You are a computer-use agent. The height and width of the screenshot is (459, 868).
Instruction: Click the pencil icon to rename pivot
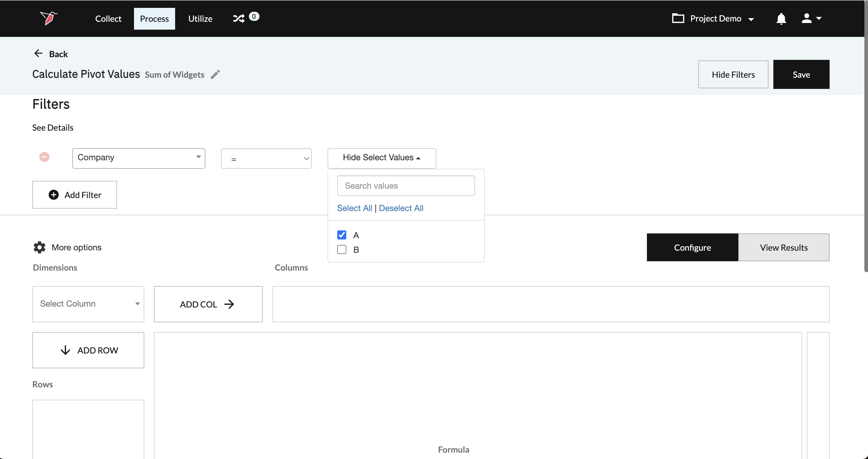pos(215,74)
